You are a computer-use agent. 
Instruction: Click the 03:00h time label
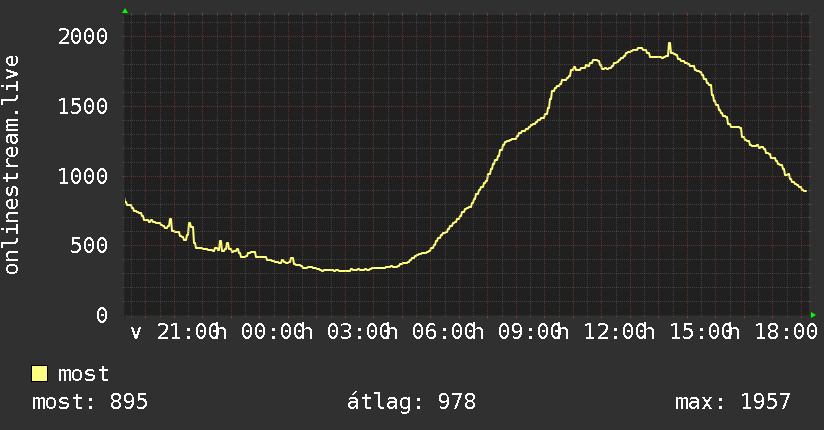click(x=362, y=332)
